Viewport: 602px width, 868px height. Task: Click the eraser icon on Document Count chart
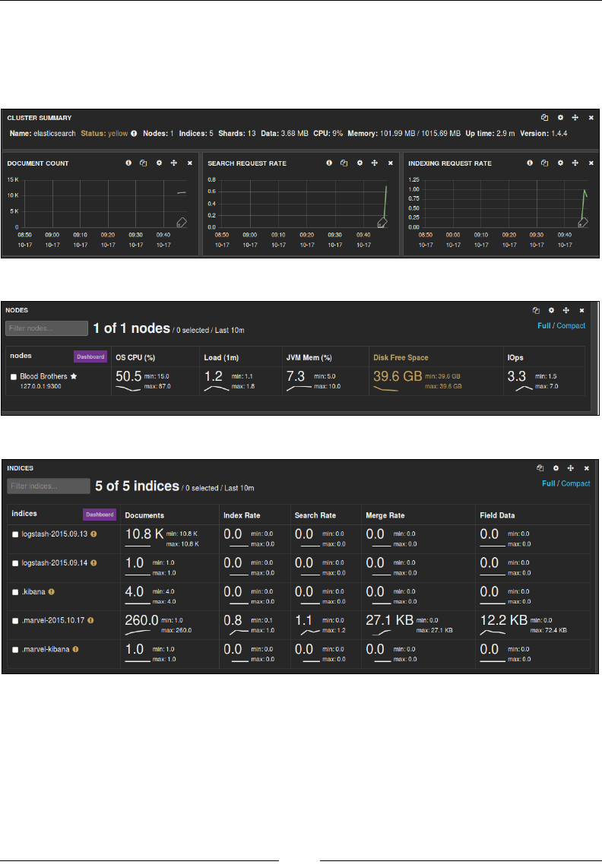coord(182,223)
